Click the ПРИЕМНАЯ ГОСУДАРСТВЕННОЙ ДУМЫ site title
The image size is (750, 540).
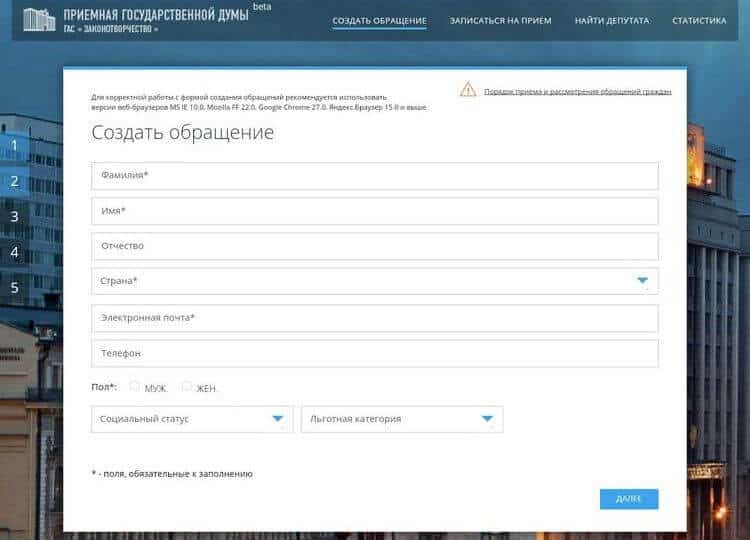tap(156, 15)
